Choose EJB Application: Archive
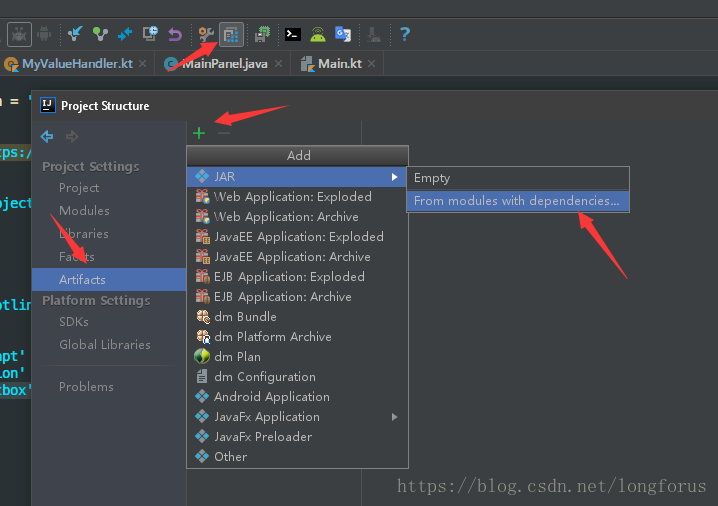This screenshot has height=506, width=718. (x=297, y=297)
